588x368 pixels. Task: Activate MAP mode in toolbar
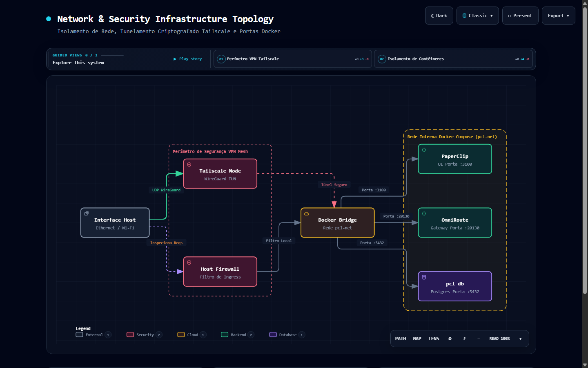417,339
